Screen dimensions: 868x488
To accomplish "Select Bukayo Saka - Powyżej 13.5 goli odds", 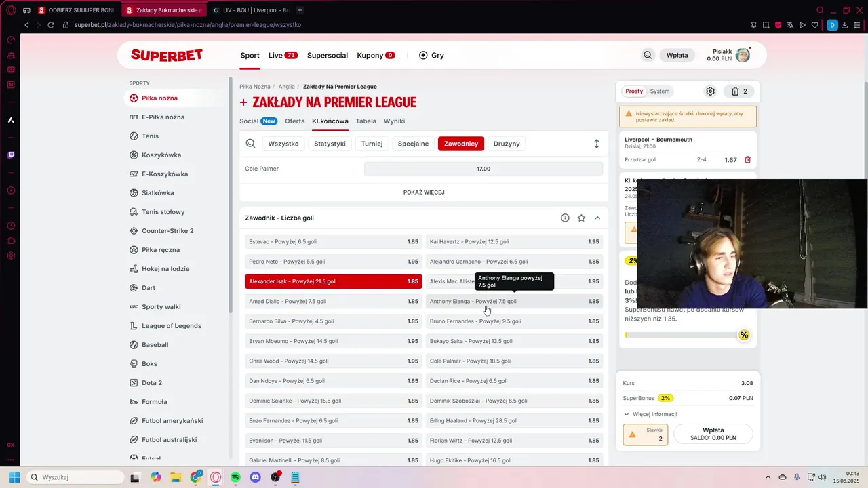I will coord(514,341).
